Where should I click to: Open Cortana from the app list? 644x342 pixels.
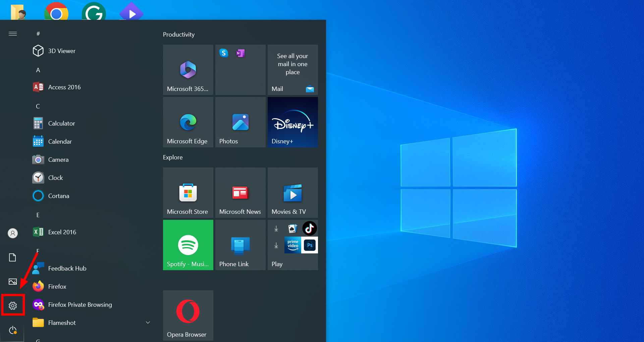click(x=59, y=196)
